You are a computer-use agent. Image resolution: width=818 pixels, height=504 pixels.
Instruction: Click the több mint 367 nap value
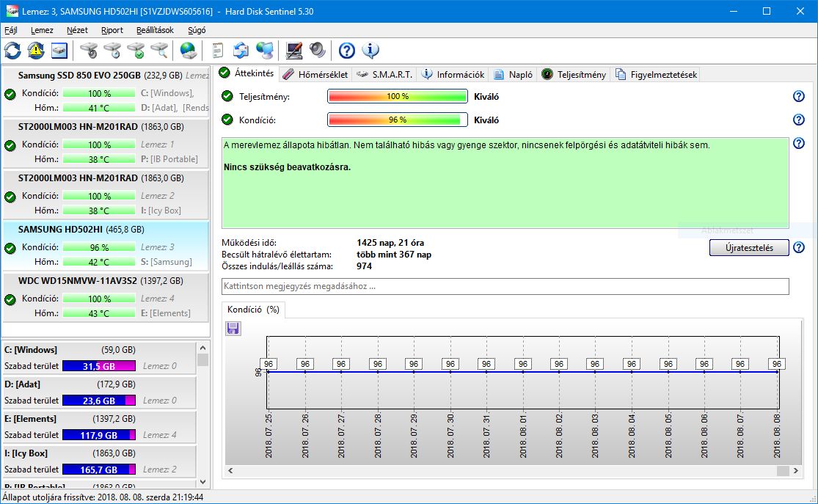pos(394,255)
